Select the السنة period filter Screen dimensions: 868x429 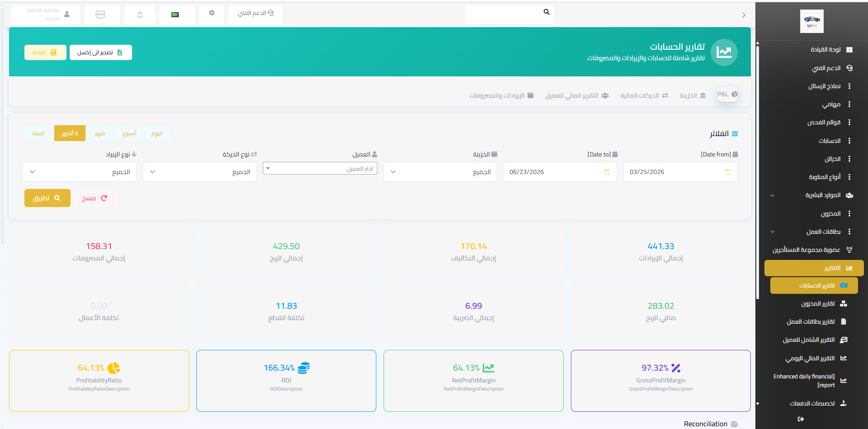[38, 133]
